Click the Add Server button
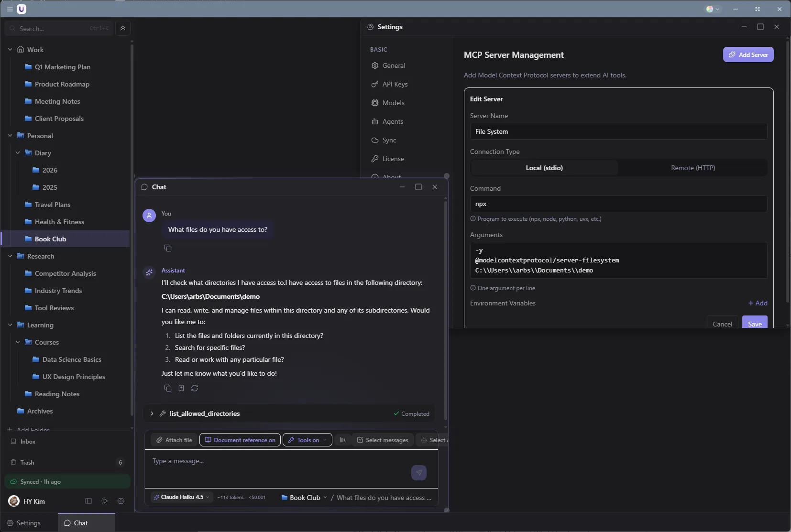Viewport: 791px width, 532px height. 749,54
